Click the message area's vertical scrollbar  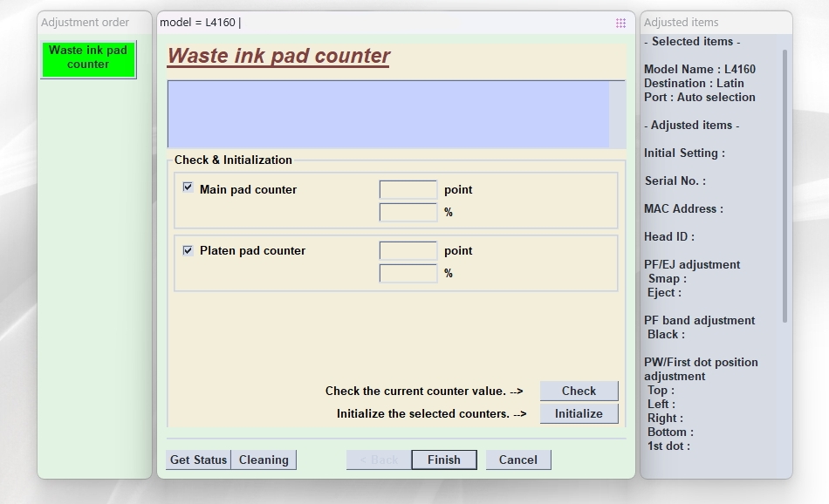(617, 114)
